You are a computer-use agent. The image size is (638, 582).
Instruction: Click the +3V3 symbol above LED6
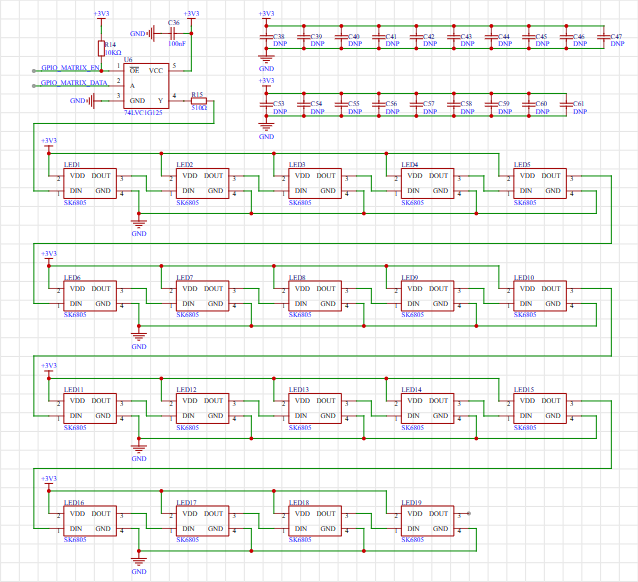click(49, 256)
